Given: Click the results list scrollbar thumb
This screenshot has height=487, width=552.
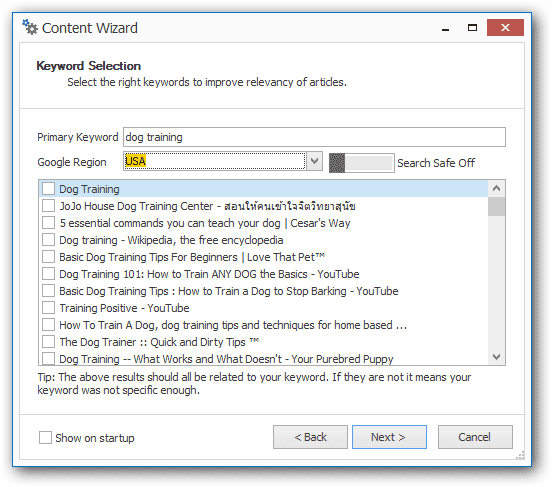Looking at the screenshot, I should [496, 207].
